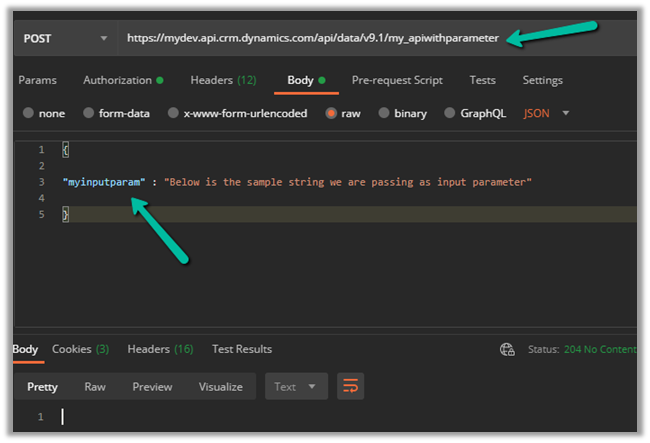Open the JSON format dropdown

coord(546,113)
